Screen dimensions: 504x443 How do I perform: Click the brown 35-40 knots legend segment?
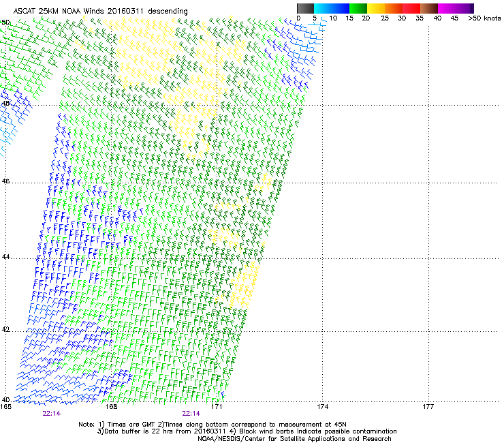pos(429,8)
